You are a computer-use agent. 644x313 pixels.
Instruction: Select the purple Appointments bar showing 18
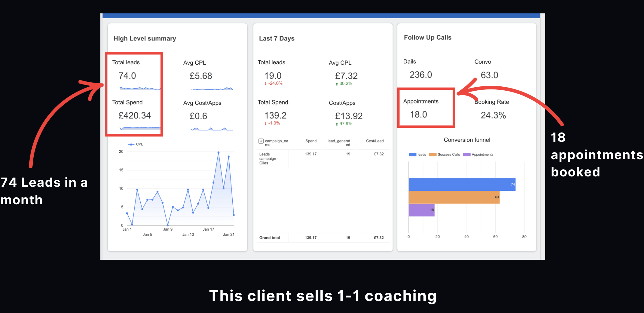(x=421, y=210)
